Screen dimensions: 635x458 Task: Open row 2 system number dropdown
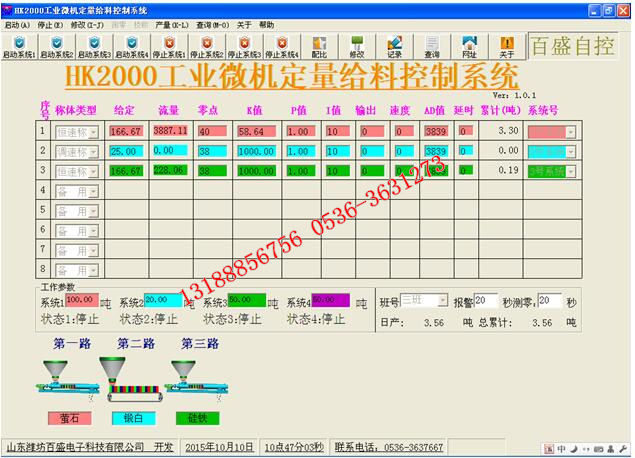(571, 152)
